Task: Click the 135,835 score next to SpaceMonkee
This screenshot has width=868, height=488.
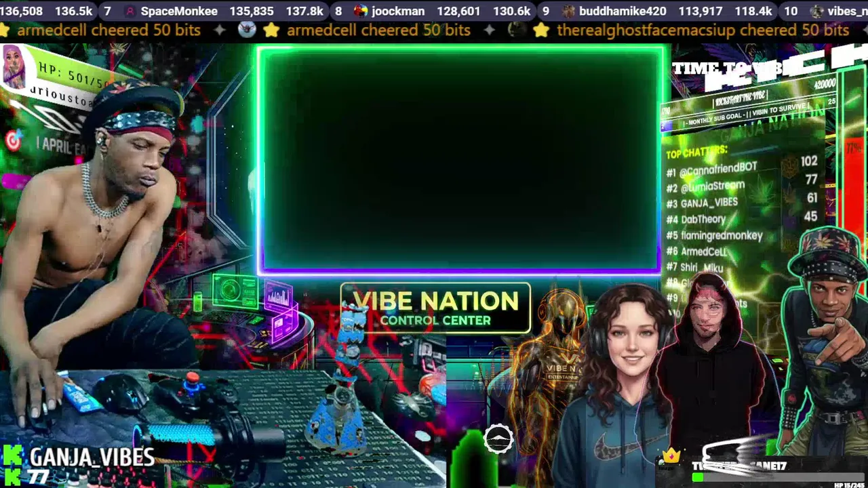Action: (252, 11)
